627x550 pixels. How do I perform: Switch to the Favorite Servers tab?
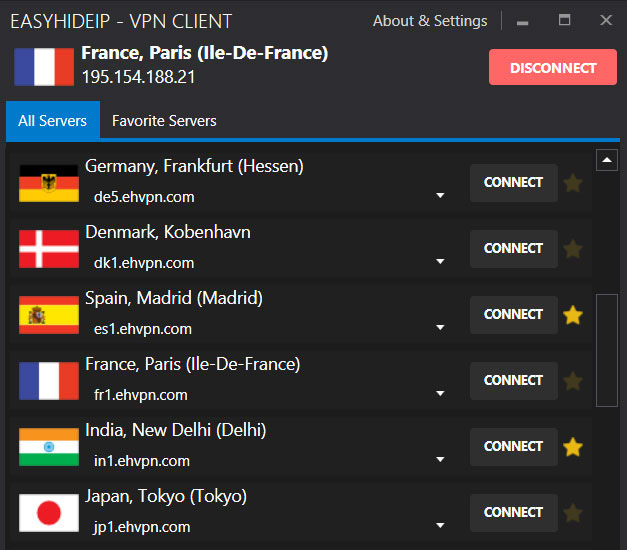164,121
